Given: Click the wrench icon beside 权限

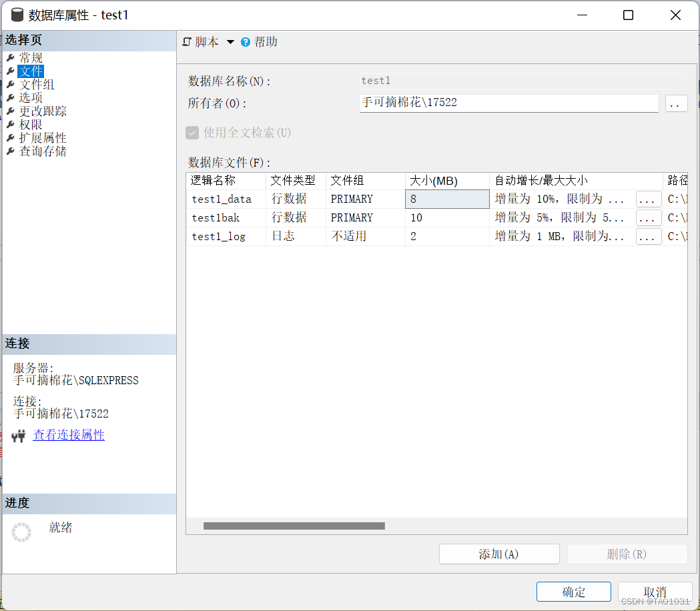Looking at the screenshot, I should click(11, 124).
